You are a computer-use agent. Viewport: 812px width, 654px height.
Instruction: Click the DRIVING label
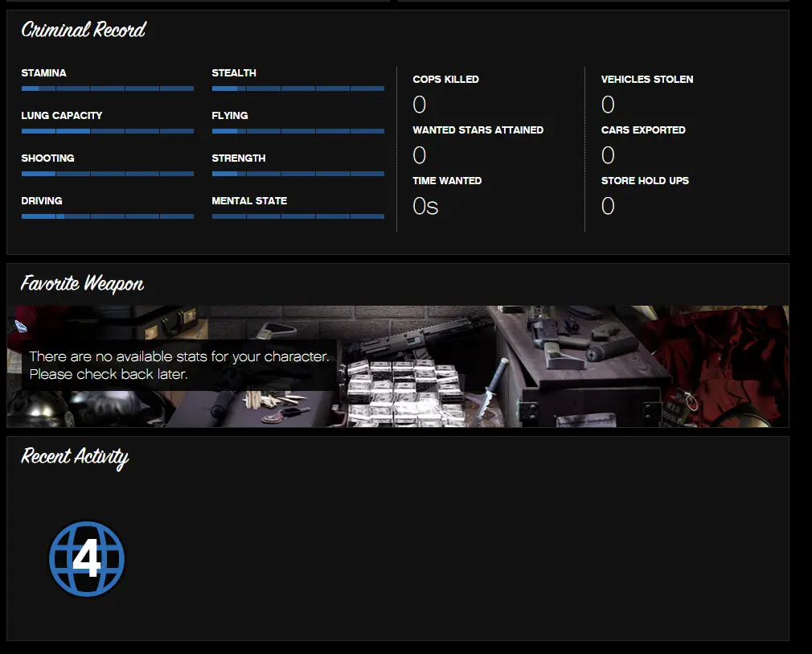42,200
